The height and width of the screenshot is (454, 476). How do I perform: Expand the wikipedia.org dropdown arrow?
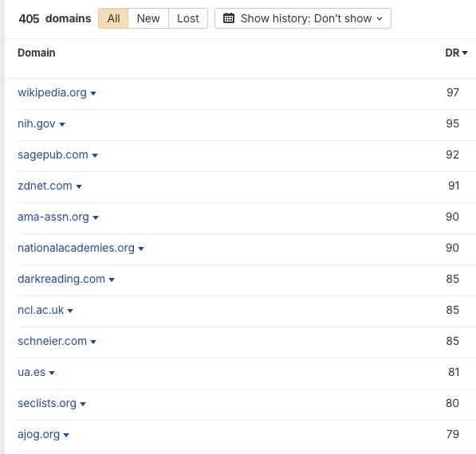93,93
